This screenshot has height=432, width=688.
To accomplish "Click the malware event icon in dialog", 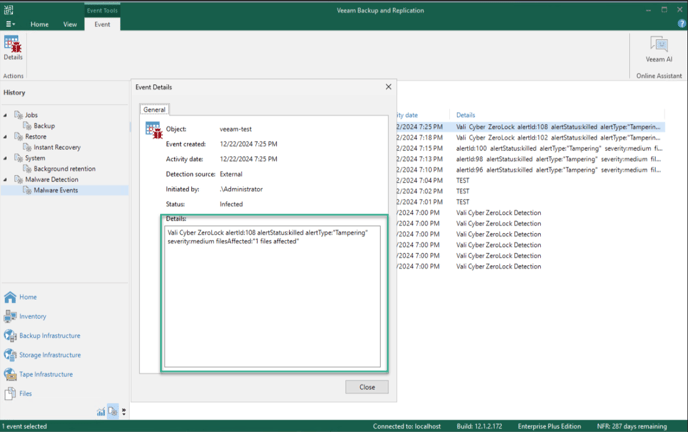I will 154,131.
